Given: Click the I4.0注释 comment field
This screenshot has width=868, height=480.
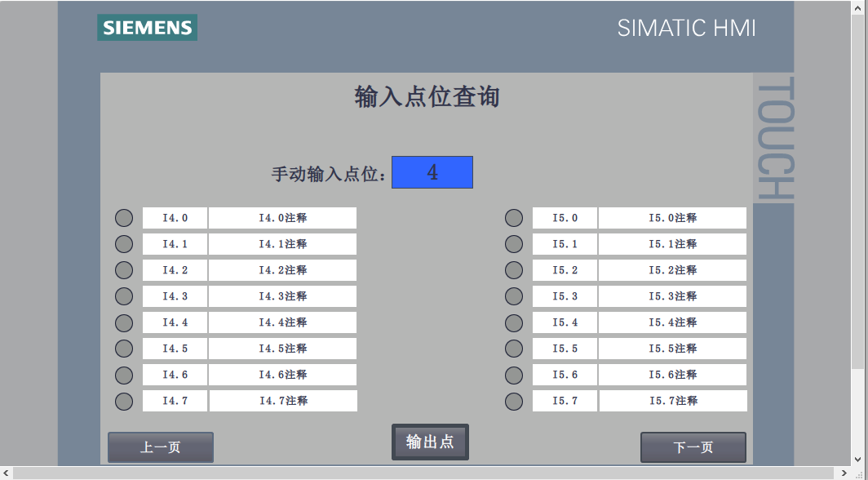Looking at the screenshot, I should pos(282,218).
